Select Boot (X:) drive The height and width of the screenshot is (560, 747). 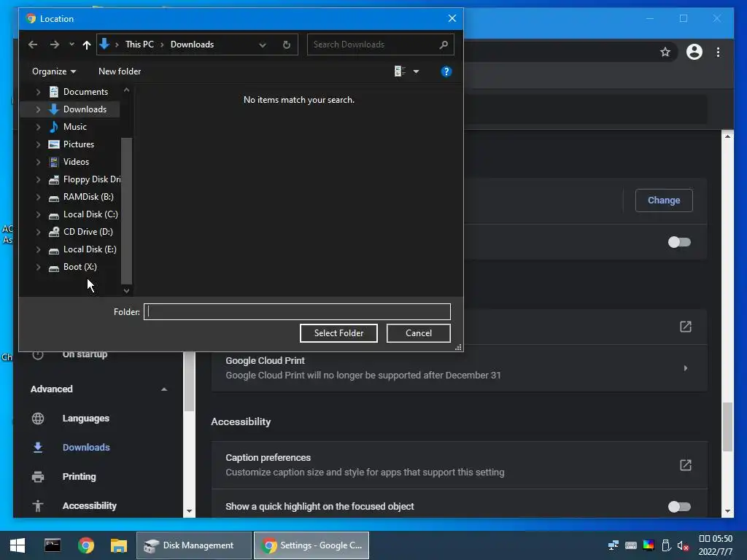click(80, 267)
